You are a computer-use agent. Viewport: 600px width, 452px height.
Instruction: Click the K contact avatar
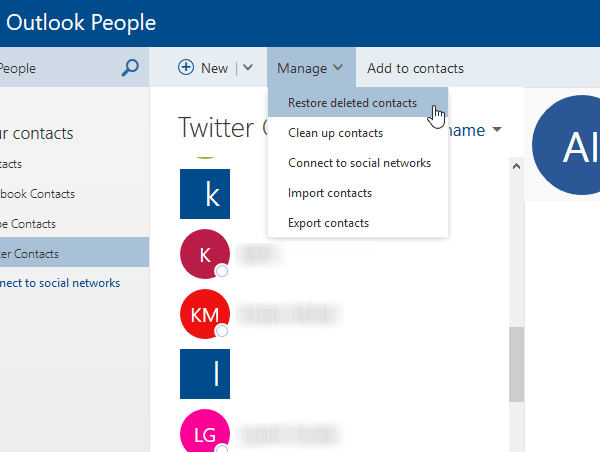tap(205, 254)
